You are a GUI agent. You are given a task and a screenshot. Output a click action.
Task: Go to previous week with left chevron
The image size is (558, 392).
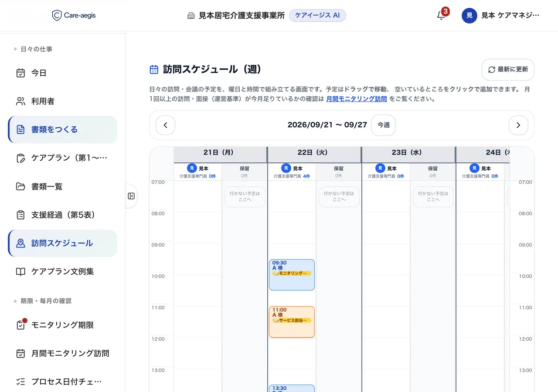165,125
